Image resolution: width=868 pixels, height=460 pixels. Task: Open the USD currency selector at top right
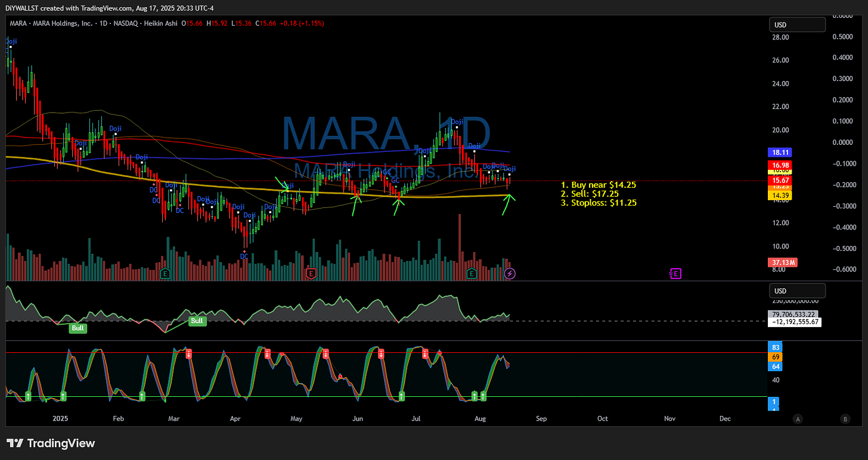point(797,24)
